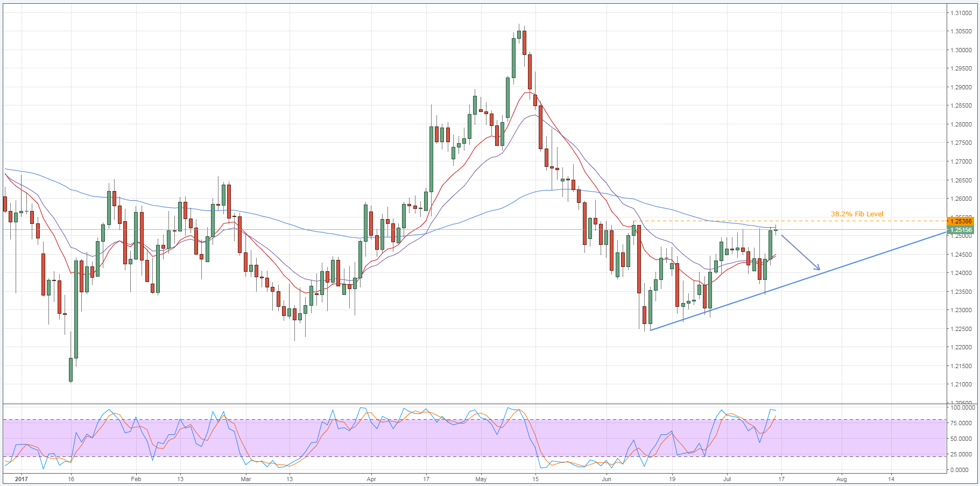This screenshot has width=980, height=486.
Task: Click the 1.27000 price axis label
Action: click(961, 161)
